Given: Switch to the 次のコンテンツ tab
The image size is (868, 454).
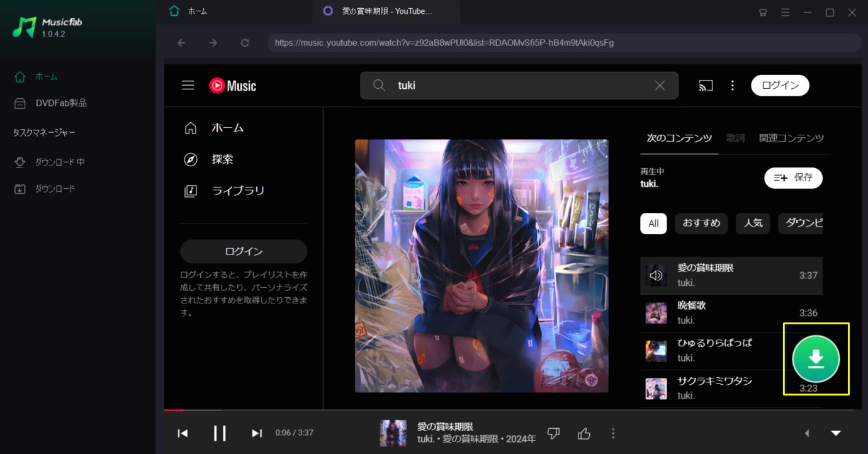Looking at the screenshot, I should pyautogui.click(x=679, y=138).
